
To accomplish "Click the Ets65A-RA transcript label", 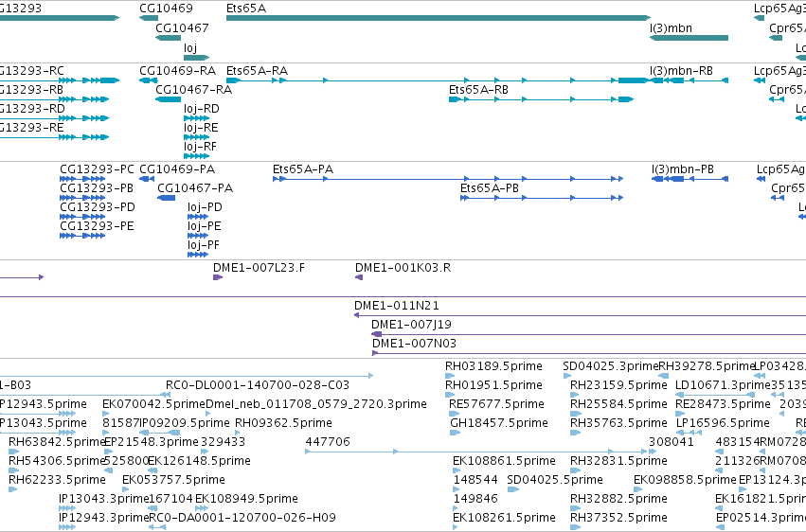I will point(257,70).
